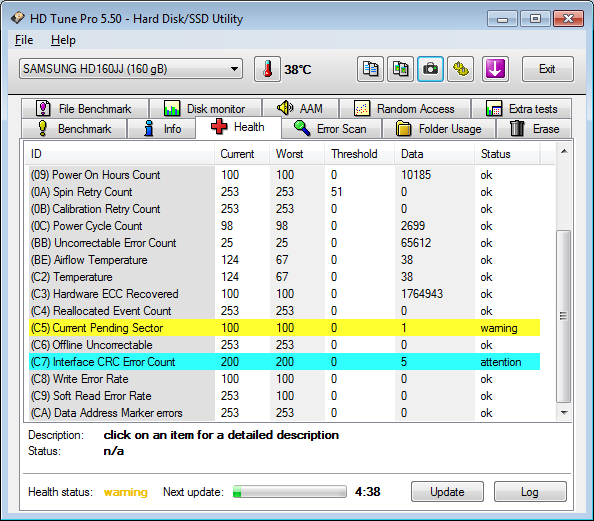
Task: Click the 65612 data value
Action: 416,243
